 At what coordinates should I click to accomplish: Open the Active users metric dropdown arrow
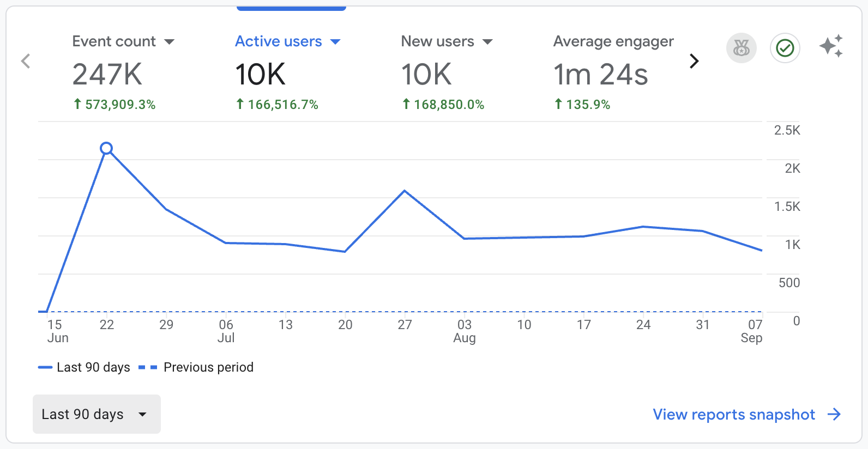coord(335,42)
